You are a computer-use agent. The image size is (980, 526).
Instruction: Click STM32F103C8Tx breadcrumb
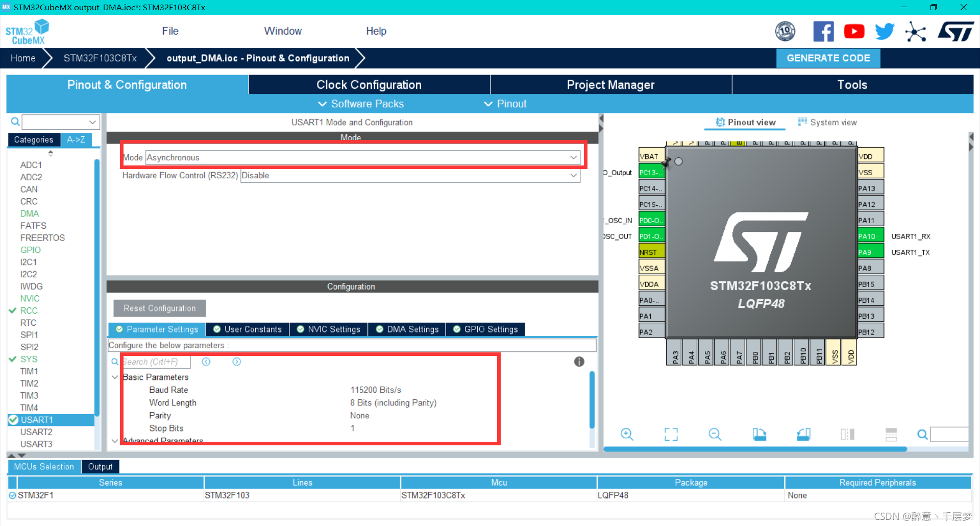coord(100,58)
